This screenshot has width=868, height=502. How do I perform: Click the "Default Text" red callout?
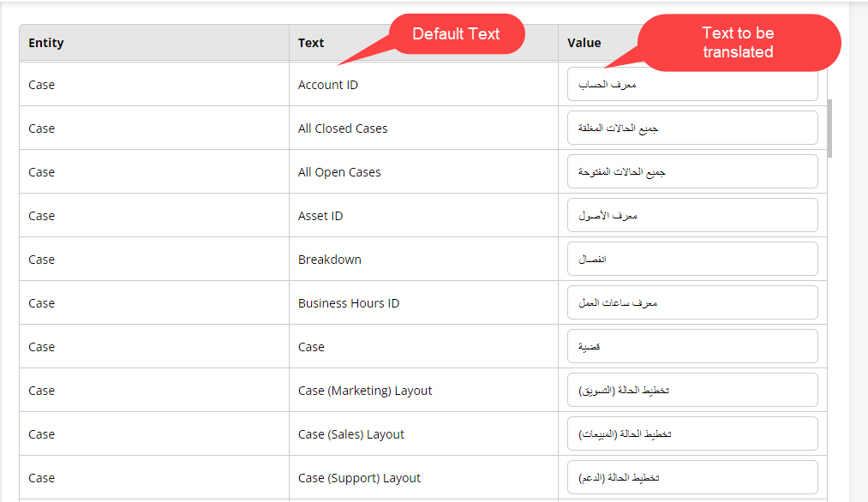[x=456, y=34]
